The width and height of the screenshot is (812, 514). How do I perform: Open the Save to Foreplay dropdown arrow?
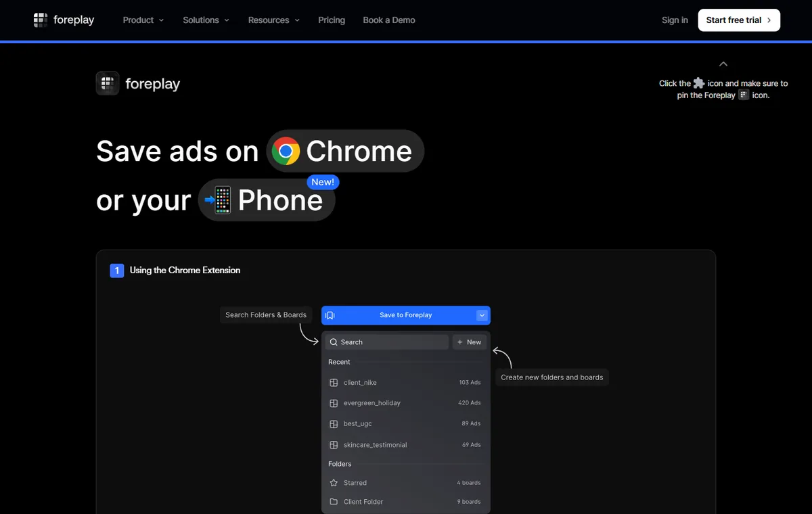coord(482,315)
